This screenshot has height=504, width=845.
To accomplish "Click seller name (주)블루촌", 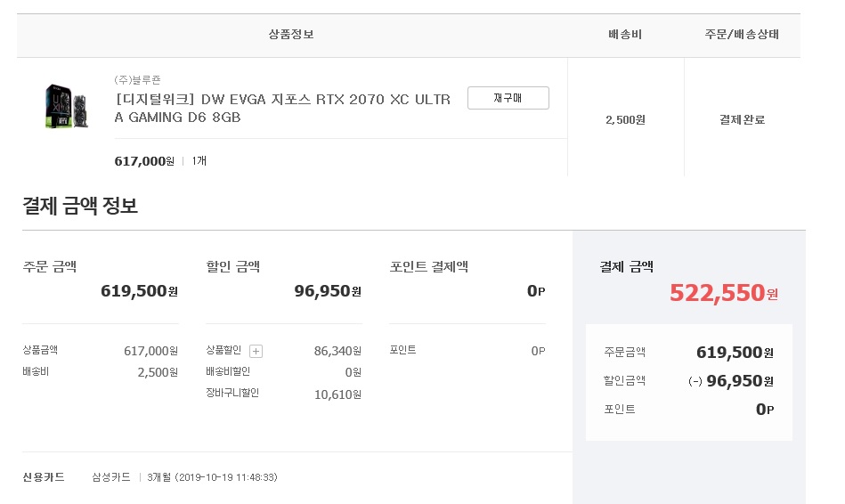I will (x=137, y=79).
